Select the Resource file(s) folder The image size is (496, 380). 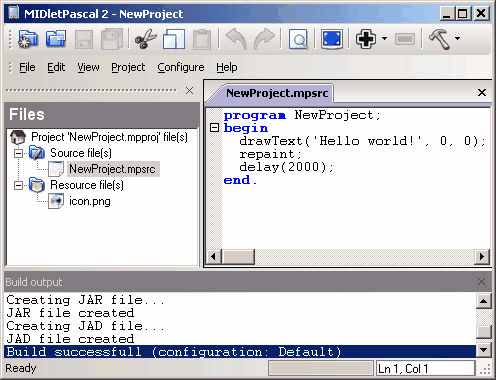click(x=87, y=185)
